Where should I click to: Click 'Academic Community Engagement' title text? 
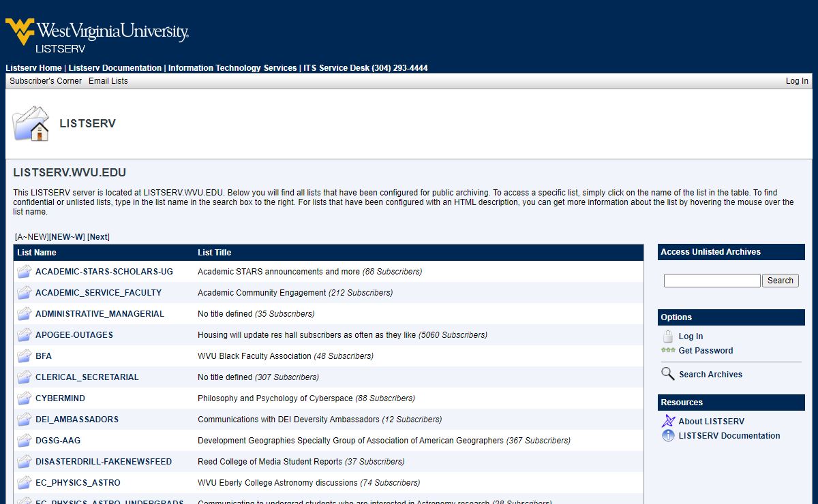click(x=262, y=293)
